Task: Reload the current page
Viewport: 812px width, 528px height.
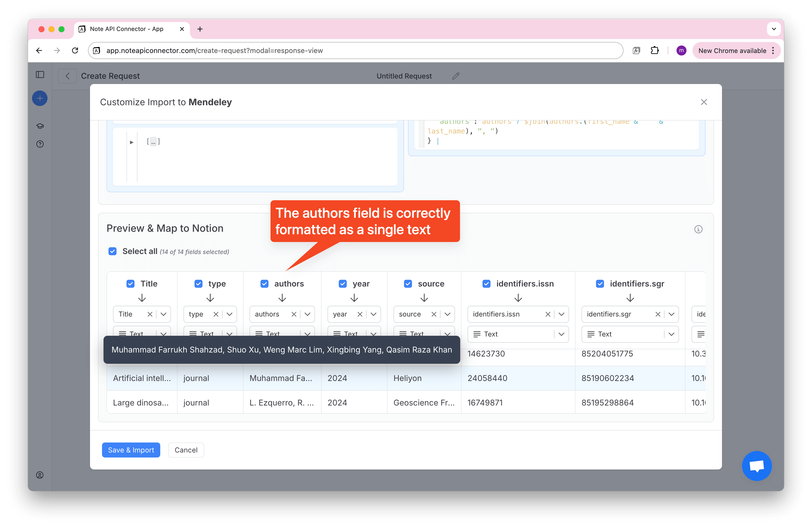Action: tap(75, 50)
